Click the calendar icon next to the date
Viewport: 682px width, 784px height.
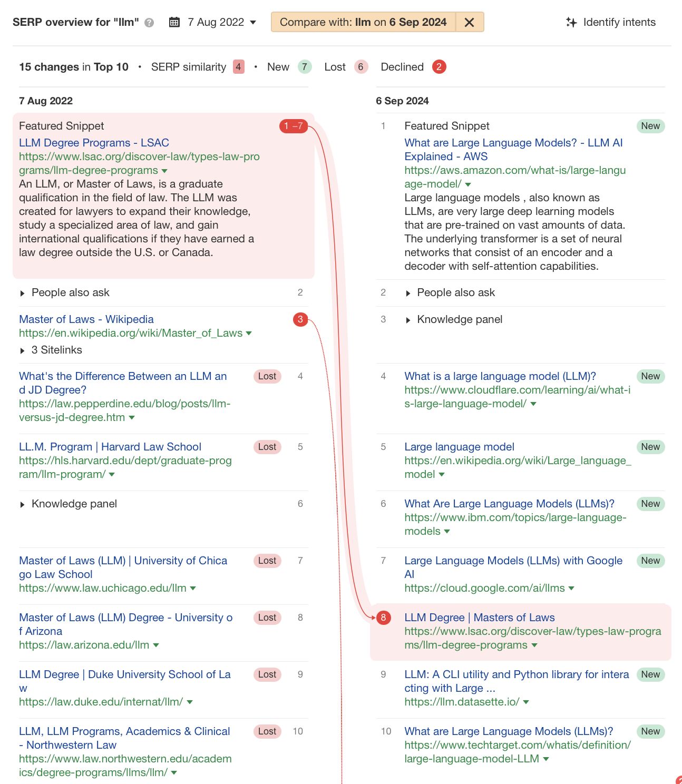coord(173,22)
